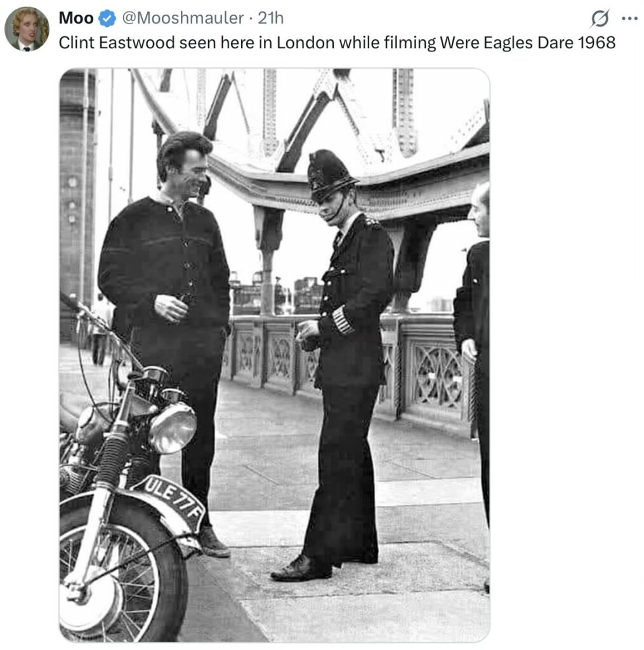Open the Grok explain-post icon

(600, 18)
